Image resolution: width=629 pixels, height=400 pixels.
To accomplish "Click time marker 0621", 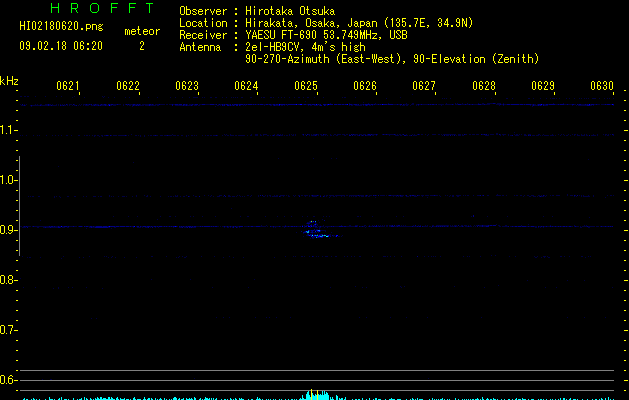I will click(x=67, y=86).
